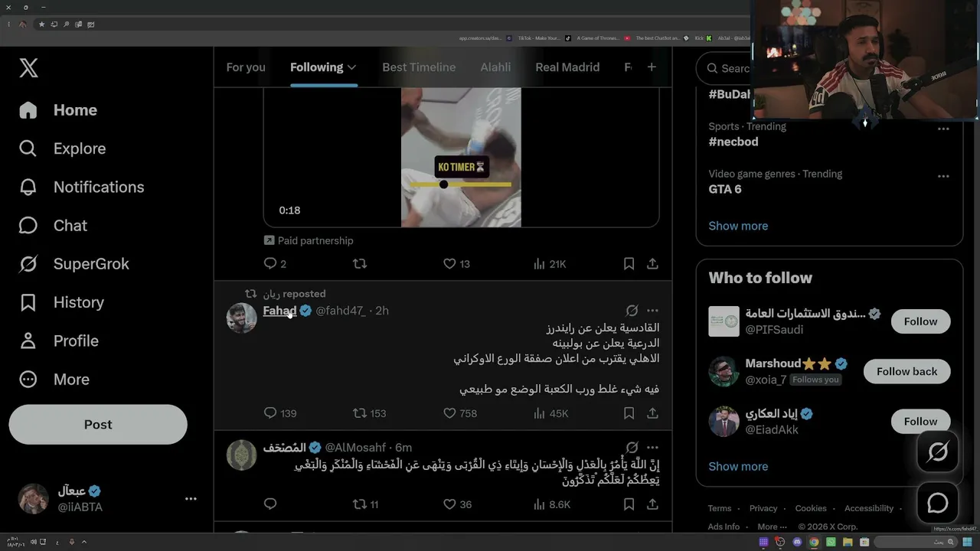Open the floating chat messages button

point(938,503)
